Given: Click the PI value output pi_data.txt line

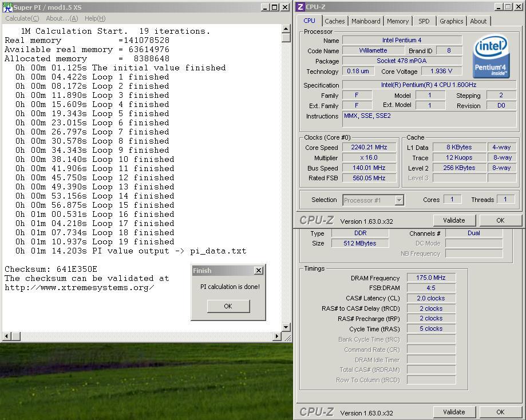Looking at the screenshot, I should click(x=131, y=251).
